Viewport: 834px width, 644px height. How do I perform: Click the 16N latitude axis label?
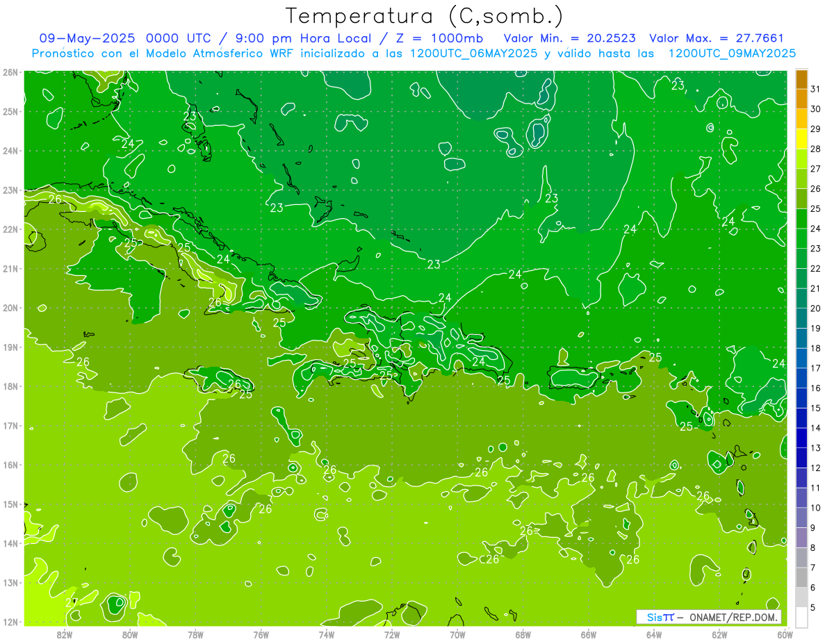click(10, 465)
